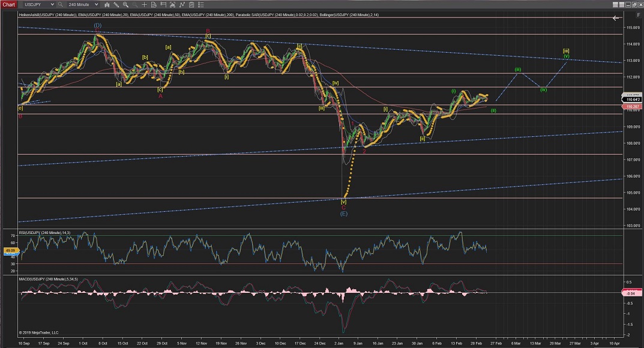The height and width of the screenshot is (348, 644).
Task: Click the HeikenAshi8 and EMA indicator label
Action: click(199, 15)
